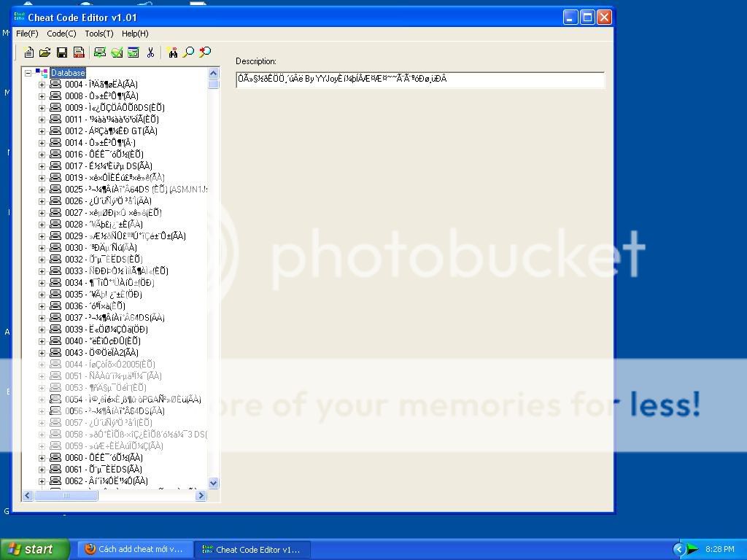Click the tree horizontal scrollbar left arrow
The image size is (747, 560).
click(x=28, y=495)
